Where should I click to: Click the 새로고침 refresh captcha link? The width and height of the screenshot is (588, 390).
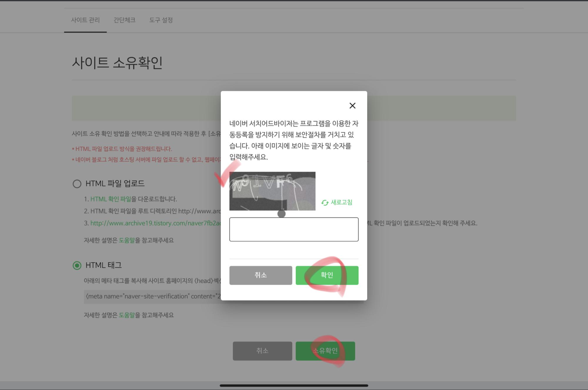(341, 202)
